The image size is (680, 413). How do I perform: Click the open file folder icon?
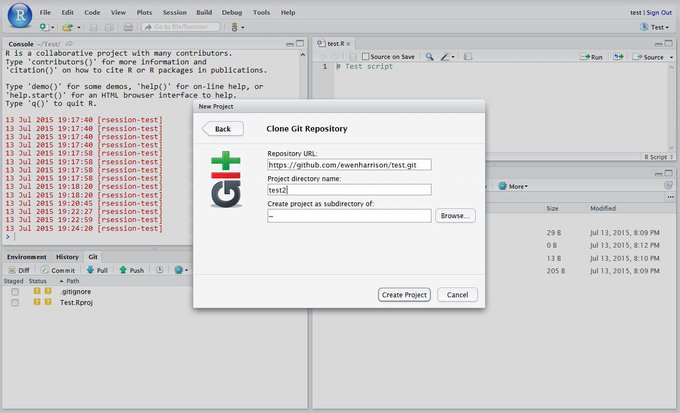click(x=67, y=27)
